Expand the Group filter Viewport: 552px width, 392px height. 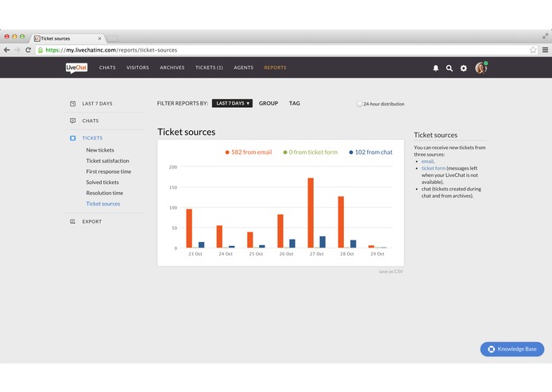tap(268, 103)
